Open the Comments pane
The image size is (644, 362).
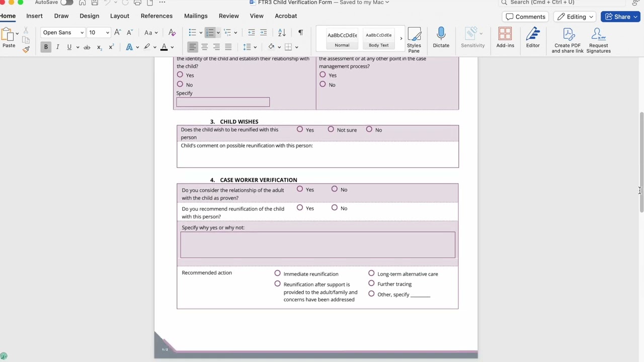tap(525, 17)
